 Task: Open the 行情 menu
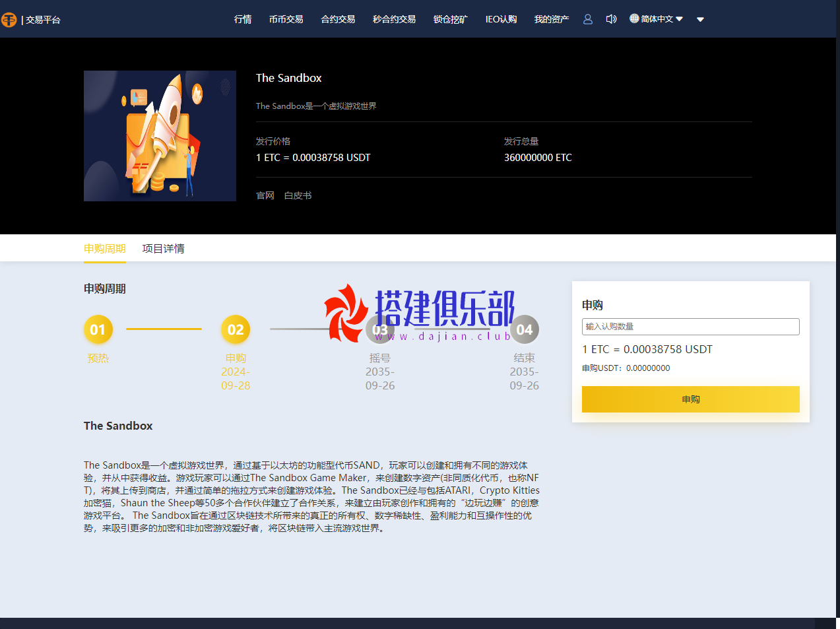(243, 19)
